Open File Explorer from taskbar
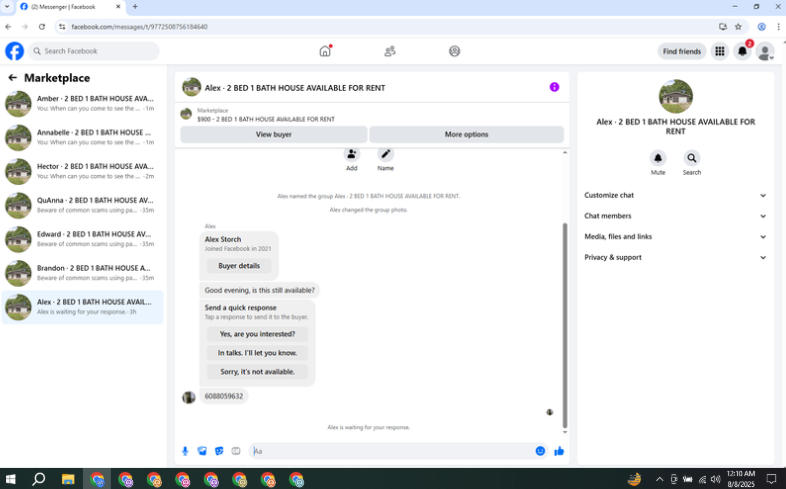This screenshot has width=786, height=489. pyautogui.click(x=68, y=479)
